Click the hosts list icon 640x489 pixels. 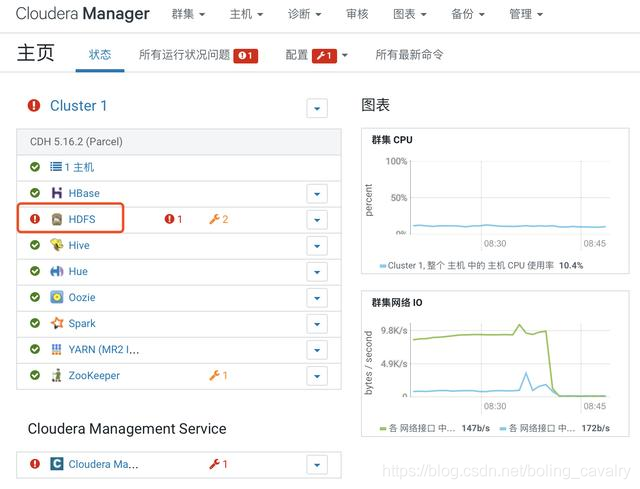pyautogui.click(x=56, y=167)
